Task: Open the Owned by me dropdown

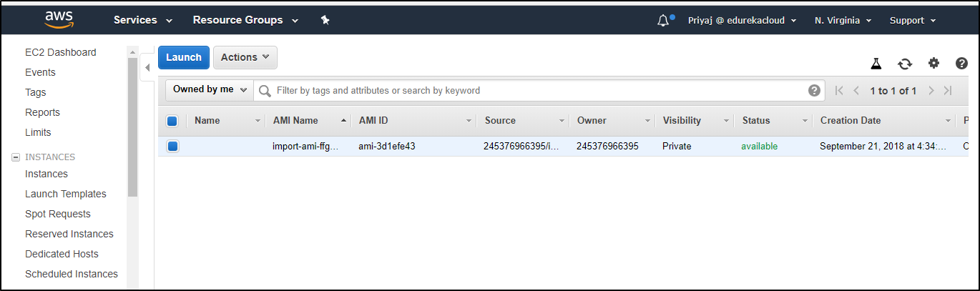Action: click(x=210, y=90)
